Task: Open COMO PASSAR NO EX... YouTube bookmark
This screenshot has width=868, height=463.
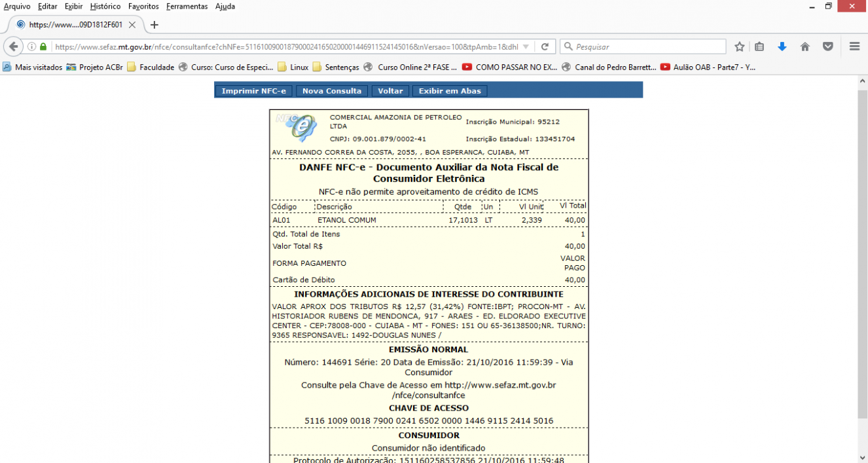Action: pos(509,67)
